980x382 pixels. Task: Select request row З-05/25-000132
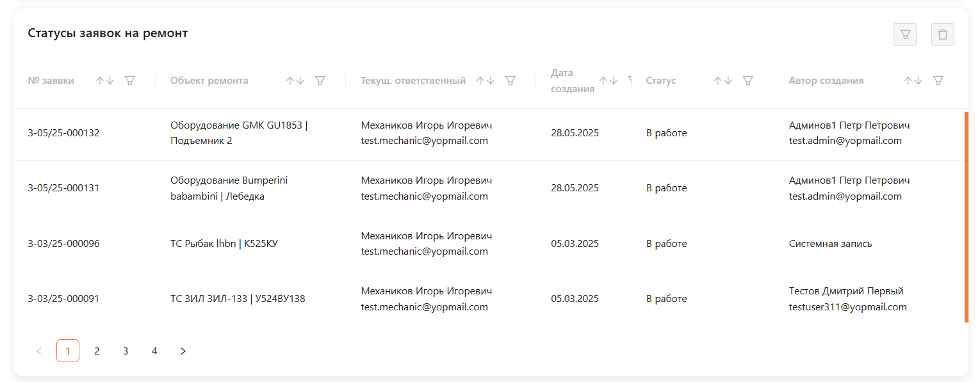64,133
